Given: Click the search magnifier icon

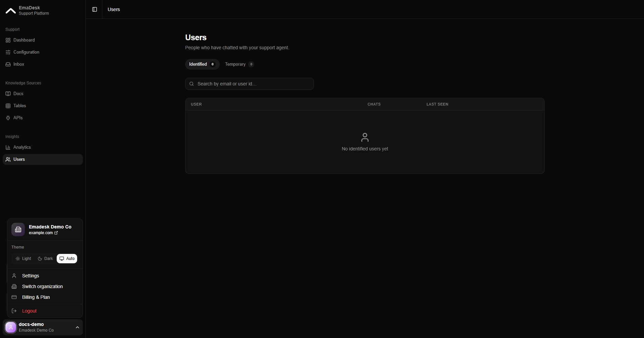Looking at the screenshot, I should tap(192, 84).
